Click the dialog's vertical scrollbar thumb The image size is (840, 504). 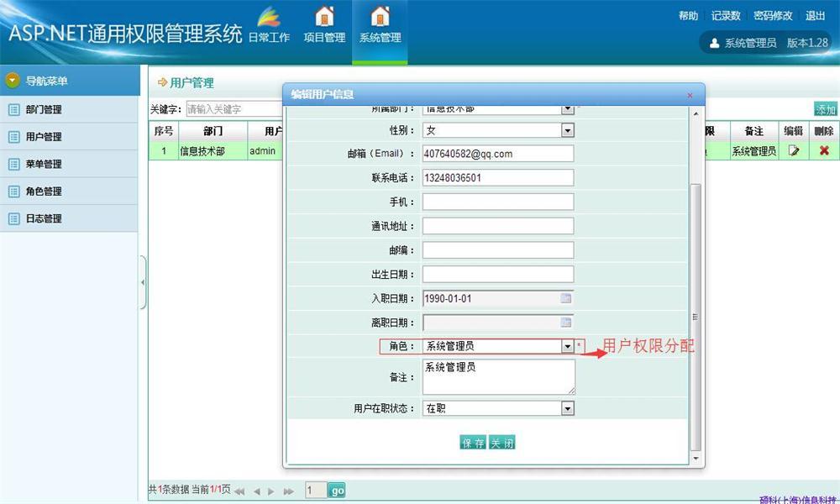tap(696, 317)
